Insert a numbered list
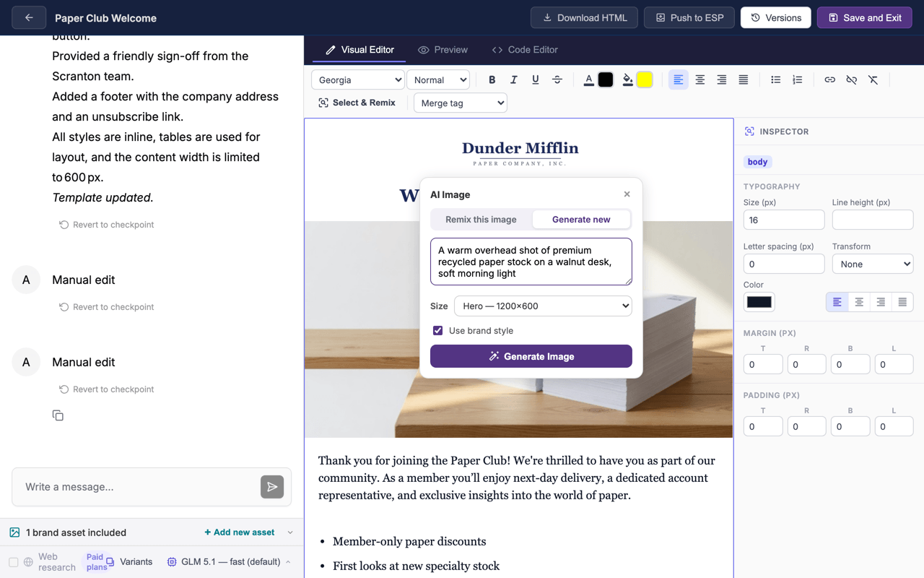Image resolution: width=924 pixels, height=578 pixels. pyautogui.click(x=798, y=80)
